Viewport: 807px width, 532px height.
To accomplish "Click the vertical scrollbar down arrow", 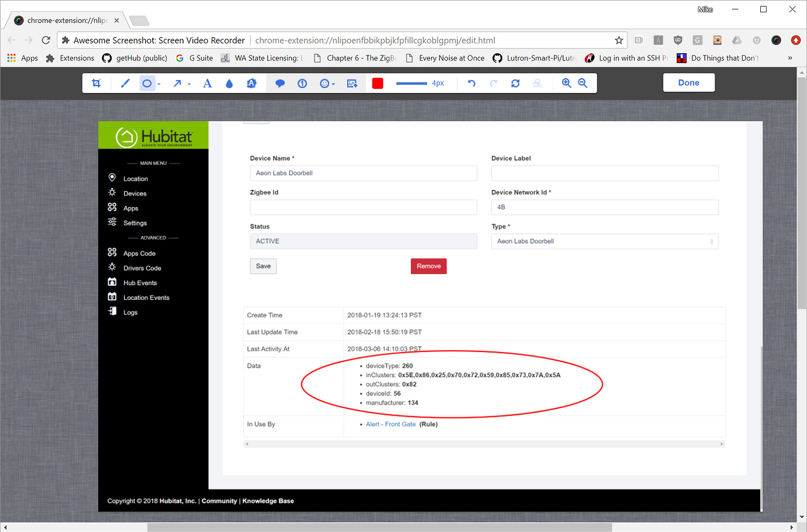I will click(x=802, y=517).
